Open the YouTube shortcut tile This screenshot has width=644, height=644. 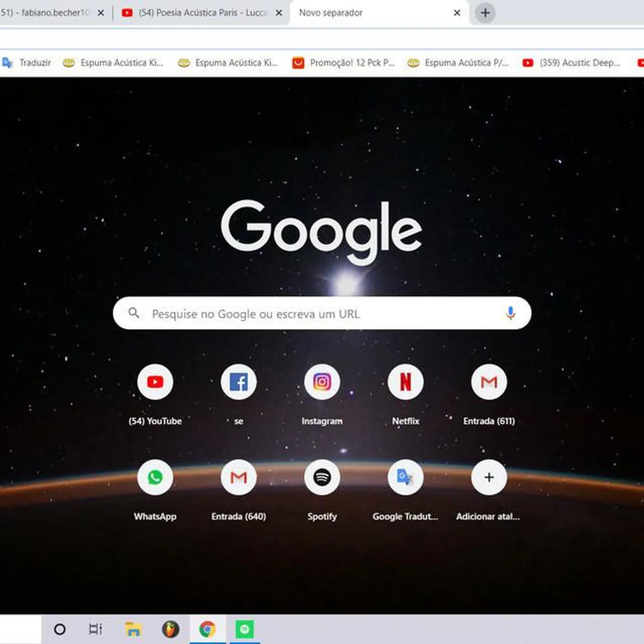pos(155,382)
